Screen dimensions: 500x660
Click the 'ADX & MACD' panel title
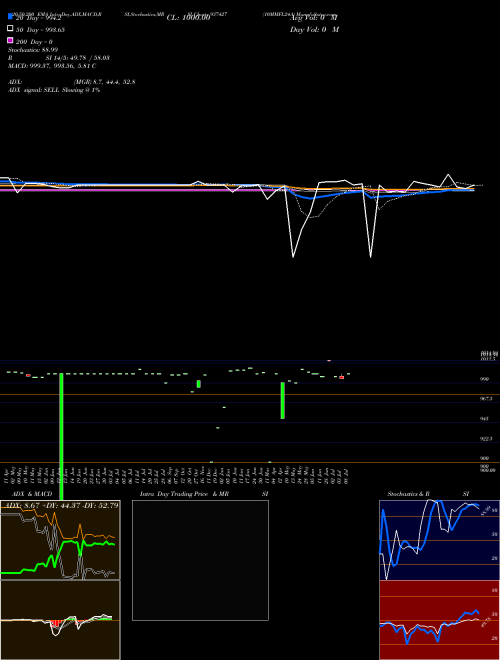click(32, 494)
